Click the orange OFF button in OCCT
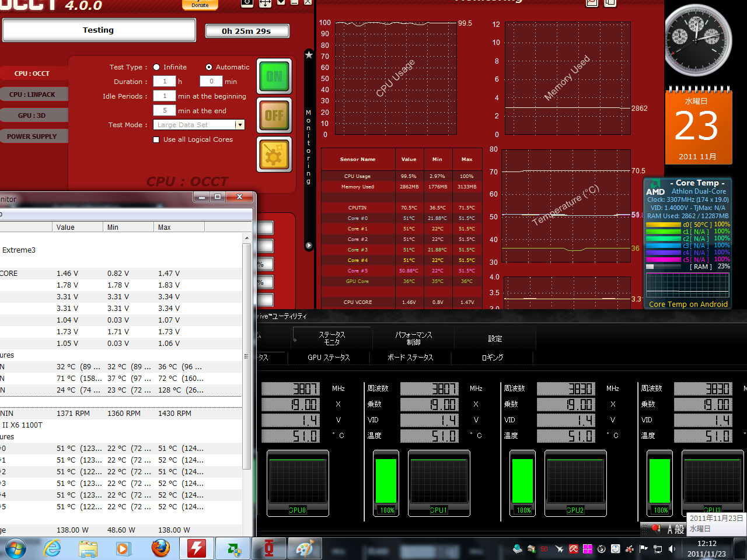This screenshot has width=747, height=560. [274, 116]
